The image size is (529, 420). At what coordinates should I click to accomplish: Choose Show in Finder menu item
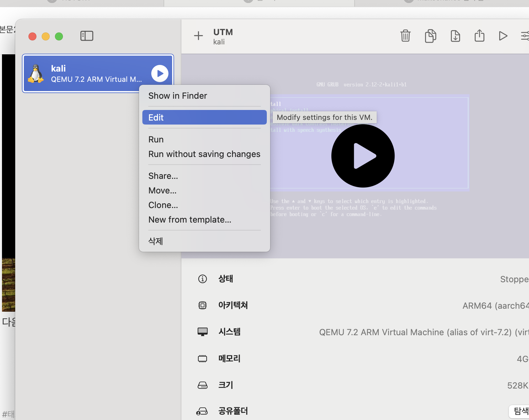[204, 96]
